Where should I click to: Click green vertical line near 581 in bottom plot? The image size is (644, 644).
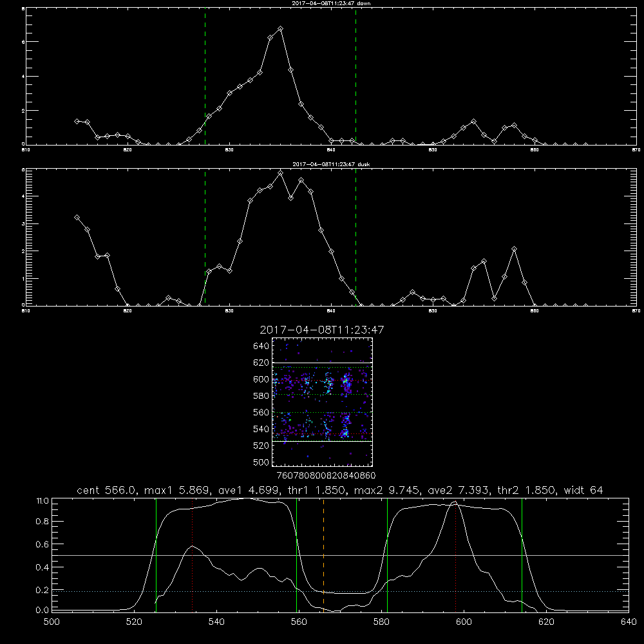tap(387, 555)
